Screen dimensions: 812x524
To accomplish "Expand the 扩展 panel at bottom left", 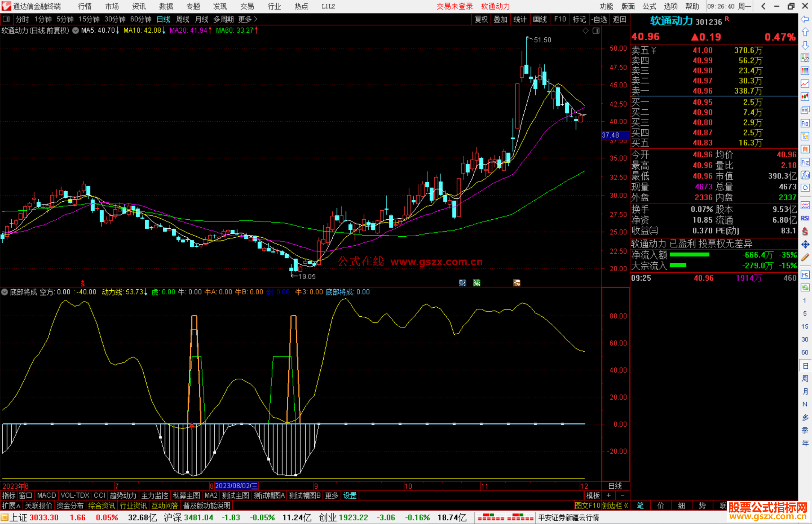I will click(11, 506).
